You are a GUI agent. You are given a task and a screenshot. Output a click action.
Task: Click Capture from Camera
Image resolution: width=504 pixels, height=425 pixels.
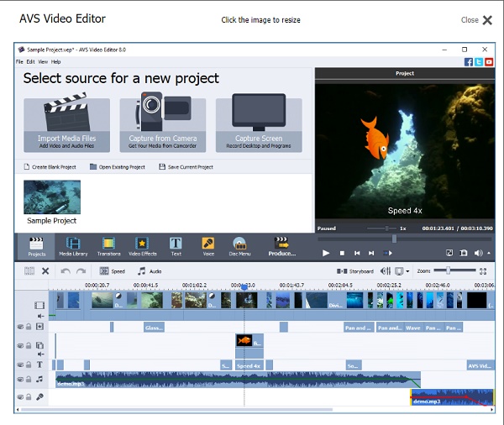coord(163,125)
